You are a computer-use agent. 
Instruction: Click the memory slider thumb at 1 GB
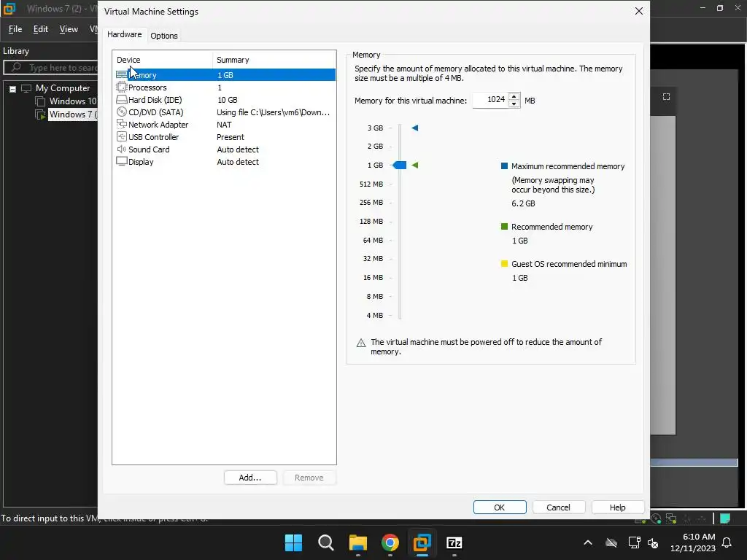(x=399, y=165)
